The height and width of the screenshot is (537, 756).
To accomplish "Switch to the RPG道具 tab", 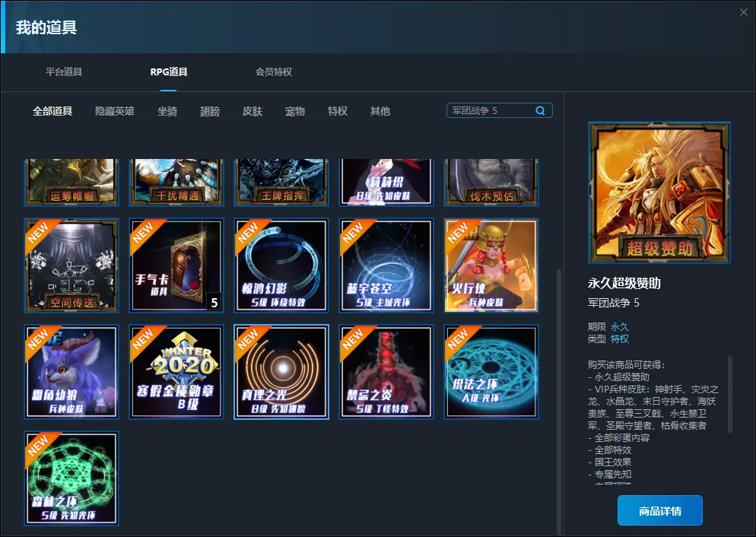I will pyautogui.click(x=169, y=71).
